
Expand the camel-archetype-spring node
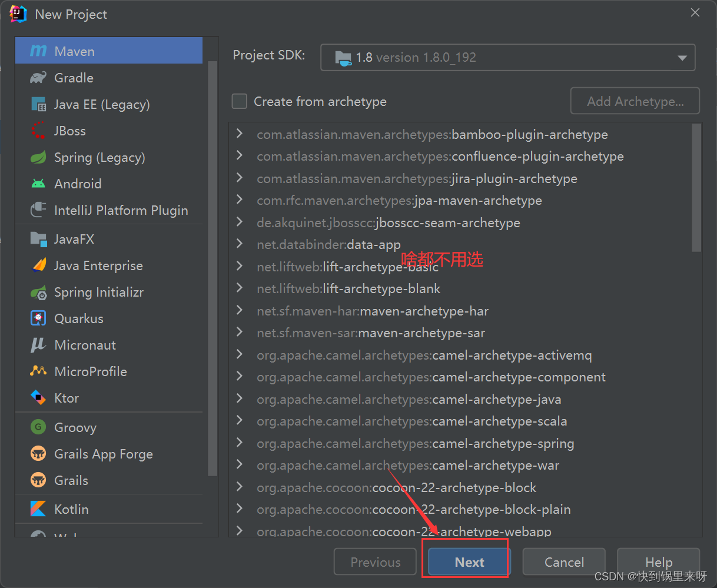click(x=240, y=443)
